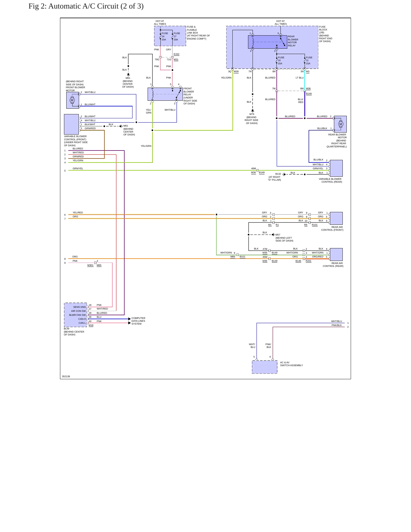
Task: Click the B132 ground symbol
Action: pos(284,174)
